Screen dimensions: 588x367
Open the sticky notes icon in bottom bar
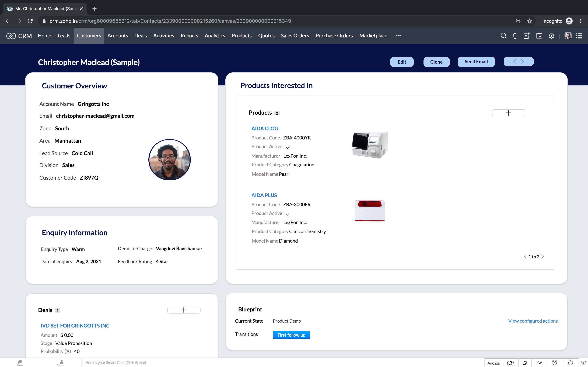coord(525,363)
